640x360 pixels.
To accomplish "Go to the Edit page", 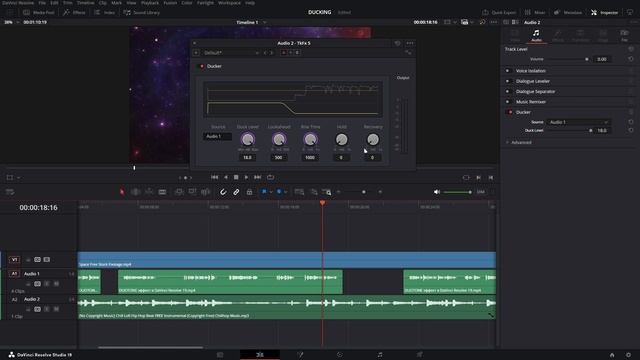I will point(260,355).
